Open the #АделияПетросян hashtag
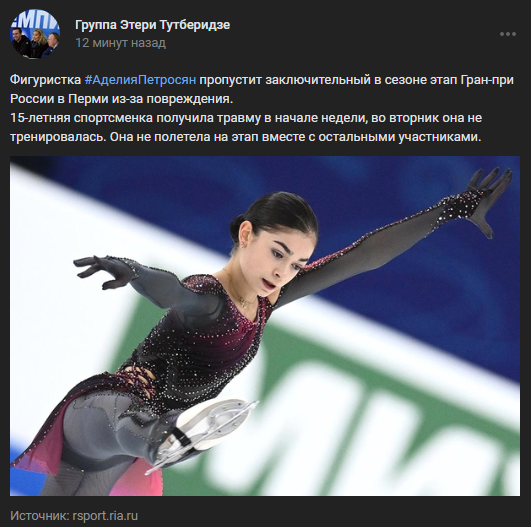 point(140,80)
